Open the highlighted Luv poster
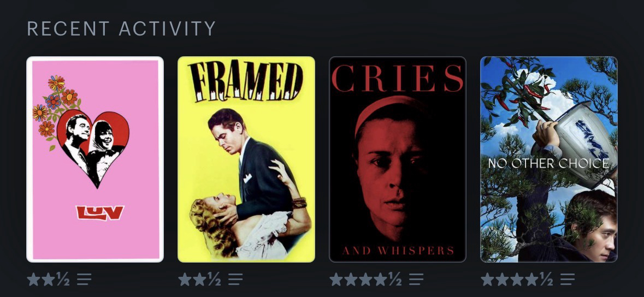 (95, 159)
